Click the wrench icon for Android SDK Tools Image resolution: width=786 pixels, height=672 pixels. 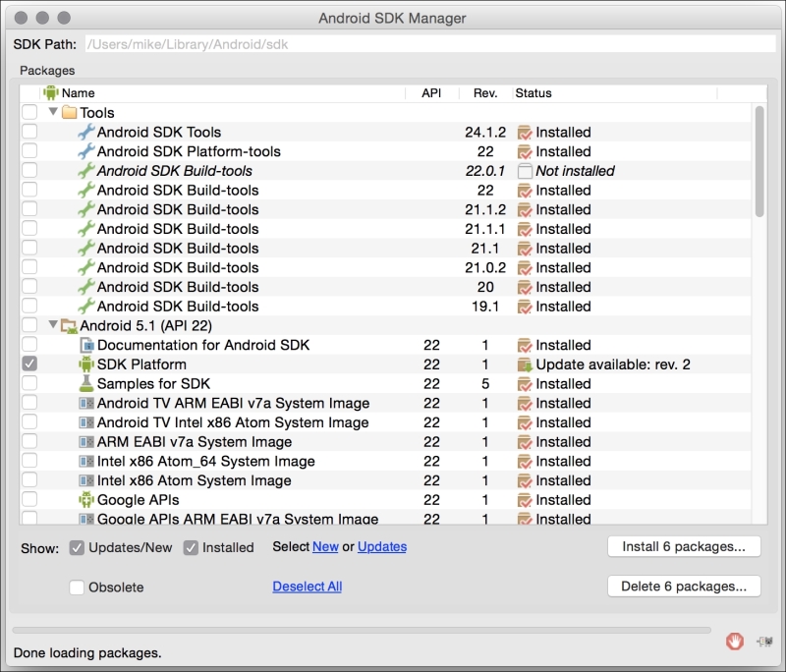click(85, 132)
